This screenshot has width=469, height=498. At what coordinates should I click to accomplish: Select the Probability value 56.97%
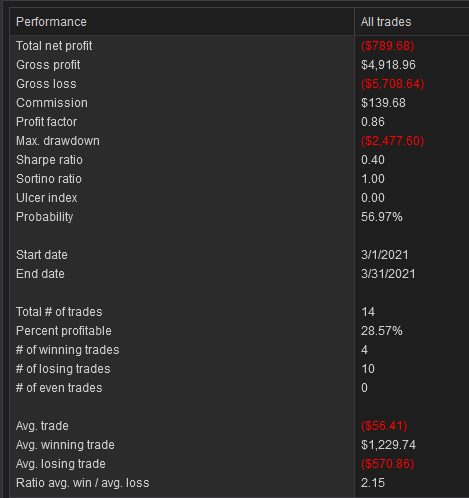point(381,217)
